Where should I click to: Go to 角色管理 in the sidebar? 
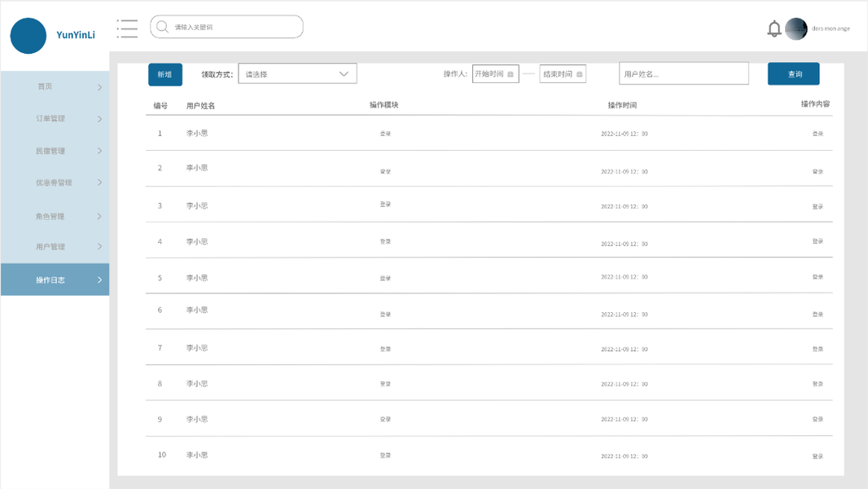click(x=50, y=217)
